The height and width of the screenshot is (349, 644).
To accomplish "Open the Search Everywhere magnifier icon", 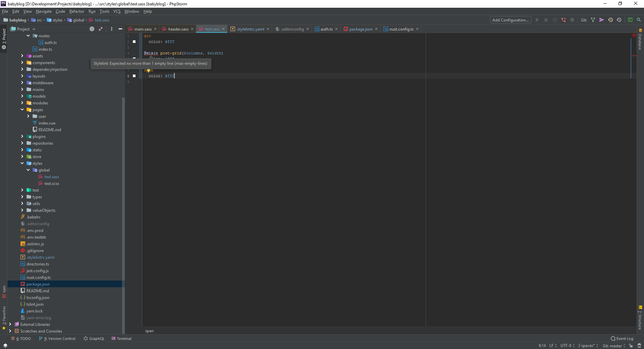I will [x=639, y=20].
